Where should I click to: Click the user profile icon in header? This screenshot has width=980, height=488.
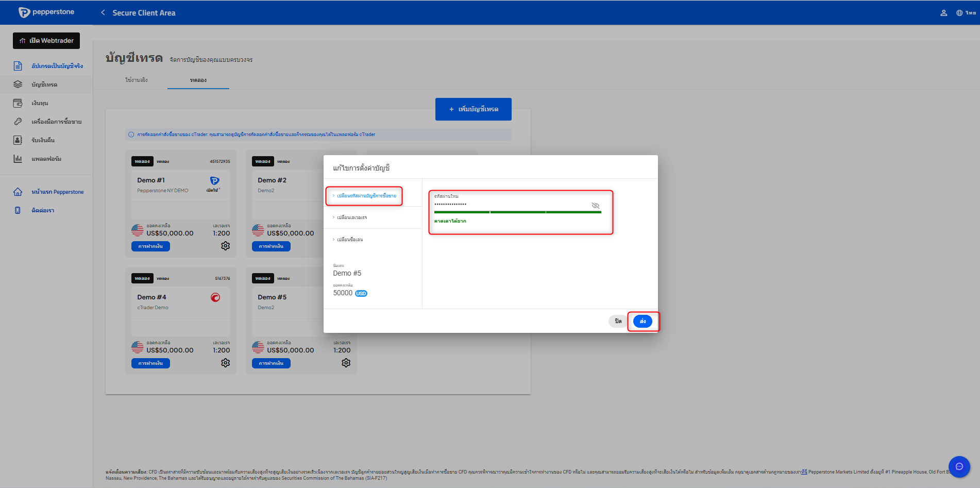coord(943,13)
